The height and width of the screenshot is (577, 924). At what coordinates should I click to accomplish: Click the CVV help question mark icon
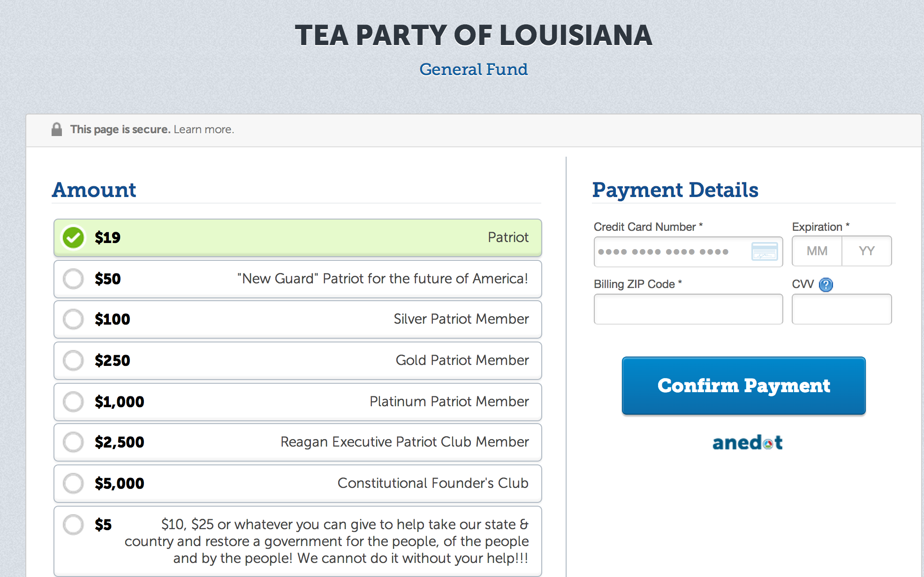coord(826,285)
